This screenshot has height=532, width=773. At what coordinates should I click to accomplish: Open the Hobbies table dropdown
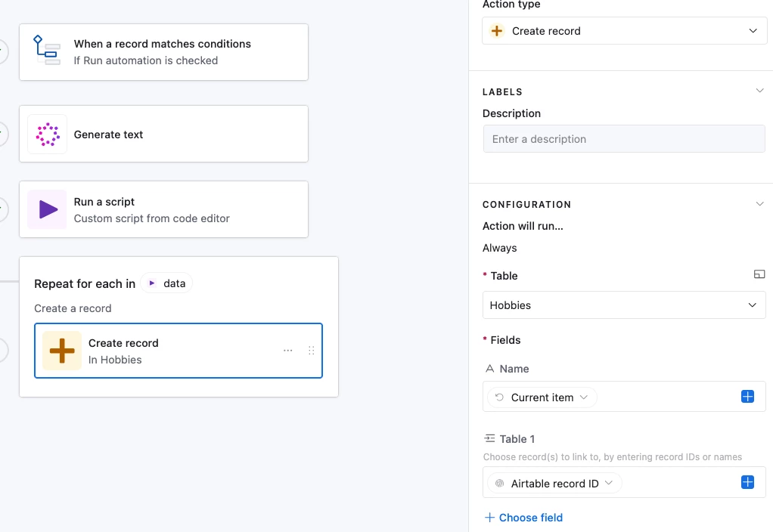pos(624,305)
